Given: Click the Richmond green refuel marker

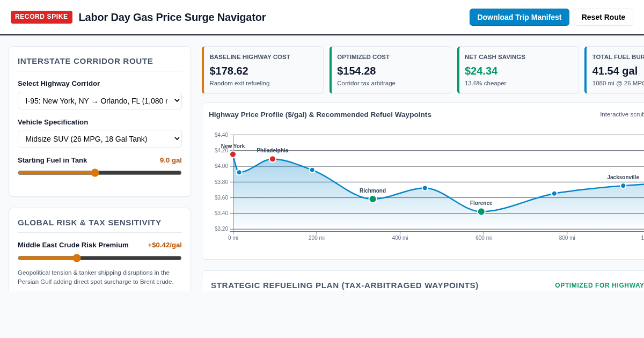Looking at the screenshot, I should tap(373, 199).
